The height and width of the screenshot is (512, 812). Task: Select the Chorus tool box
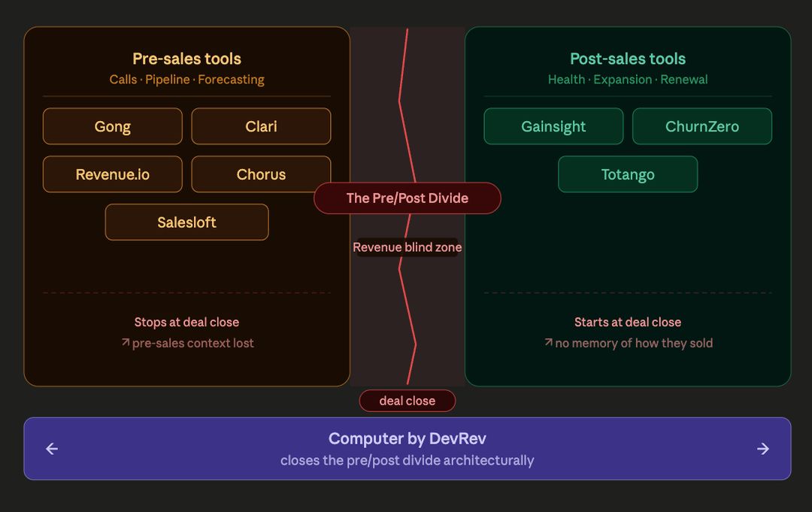pyautogui.click(x=261, y=174)
